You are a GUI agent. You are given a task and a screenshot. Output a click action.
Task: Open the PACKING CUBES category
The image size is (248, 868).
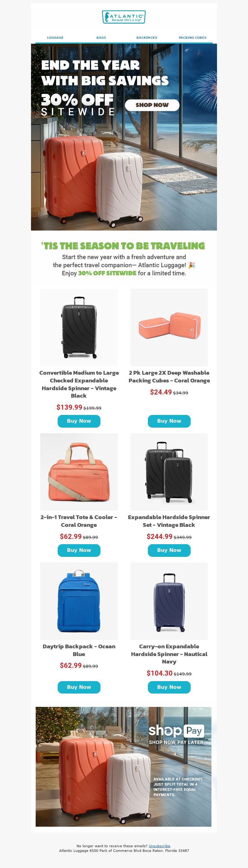[x=193, y=38]
